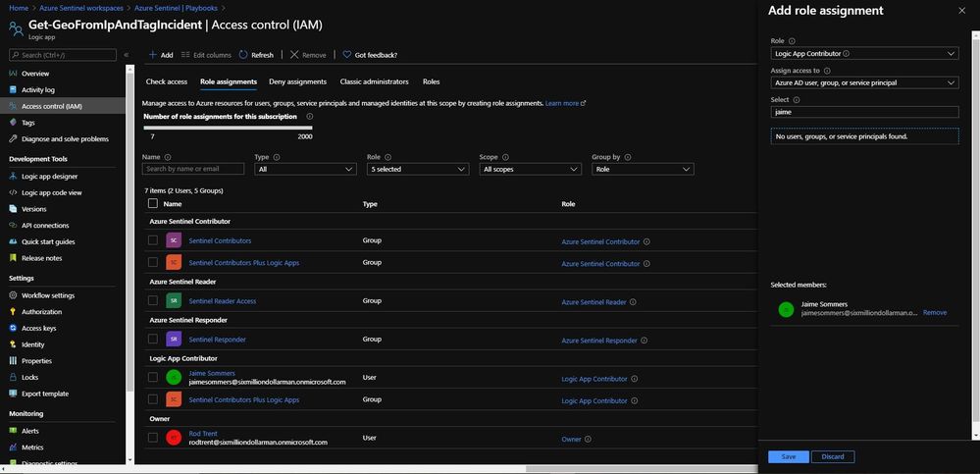
Task: Click Got feedback? heart button
Action: tap(370, 55)
